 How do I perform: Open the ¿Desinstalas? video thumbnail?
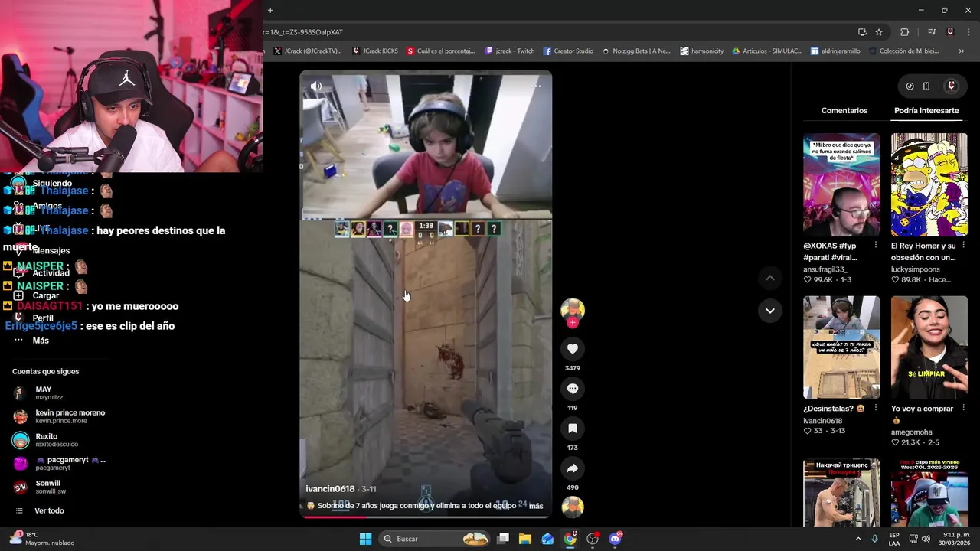[841, 347]
